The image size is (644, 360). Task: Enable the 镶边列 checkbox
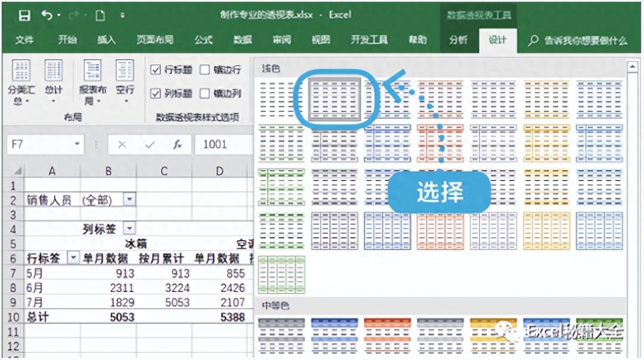pyautogui.click(x=204, y=94)
